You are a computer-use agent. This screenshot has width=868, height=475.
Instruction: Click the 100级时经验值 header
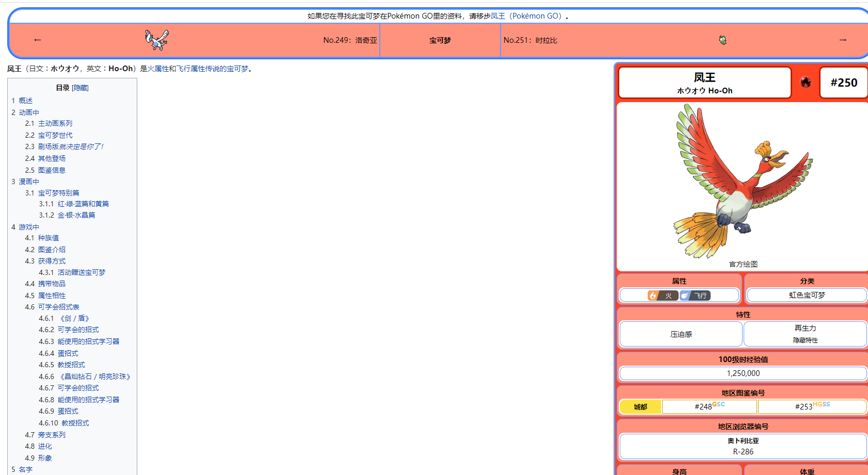point(743,359)
